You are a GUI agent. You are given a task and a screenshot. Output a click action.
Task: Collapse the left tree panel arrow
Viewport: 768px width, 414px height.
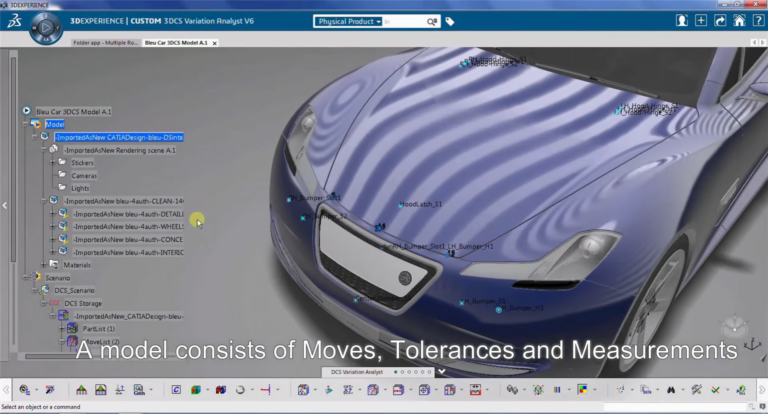4,205
